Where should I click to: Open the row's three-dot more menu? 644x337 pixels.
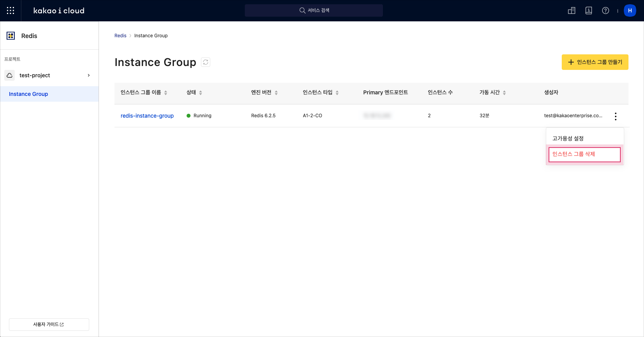pos(616,116)
